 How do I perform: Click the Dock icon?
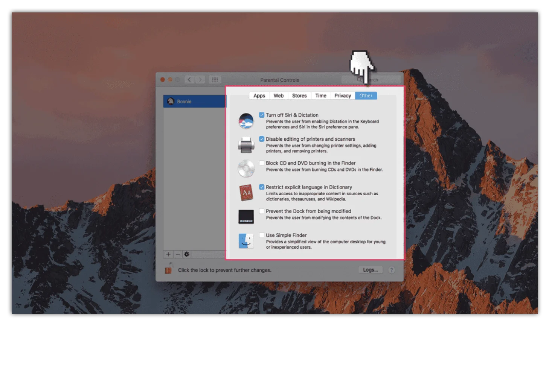(x=246, y=217)
